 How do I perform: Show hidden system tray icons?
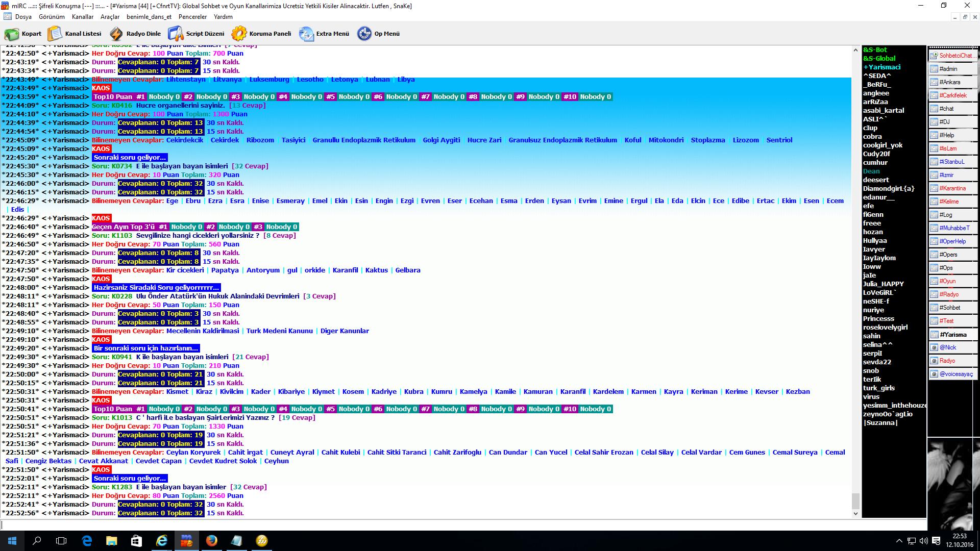click(899, 541)
